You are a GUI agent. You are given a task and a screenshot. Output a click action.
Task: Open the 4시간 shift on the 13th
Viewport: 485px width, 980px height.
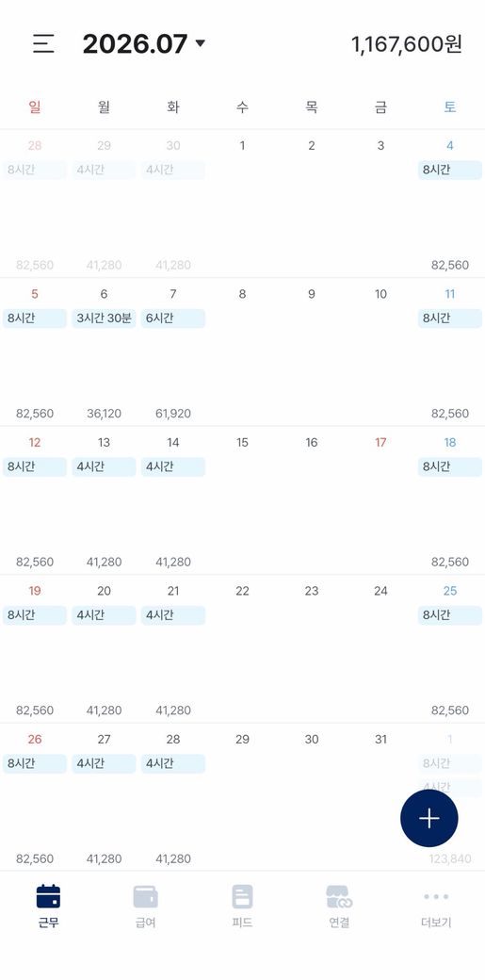point(104,466)
